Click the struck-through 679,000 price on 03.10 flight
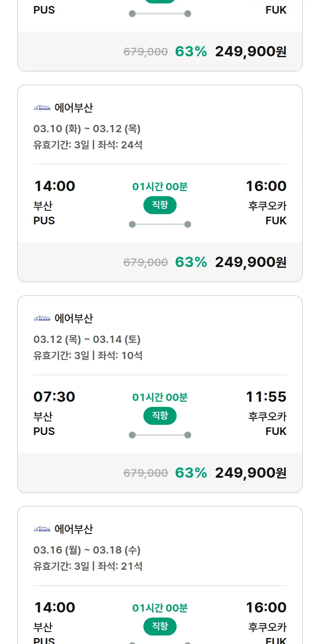 click(145, 263)
